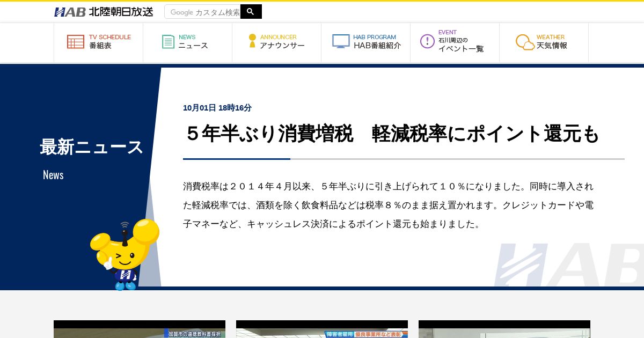This screenshot has width=644, height=338.
Task: Open the 番組表 menu label
Action: click(100, 46)
